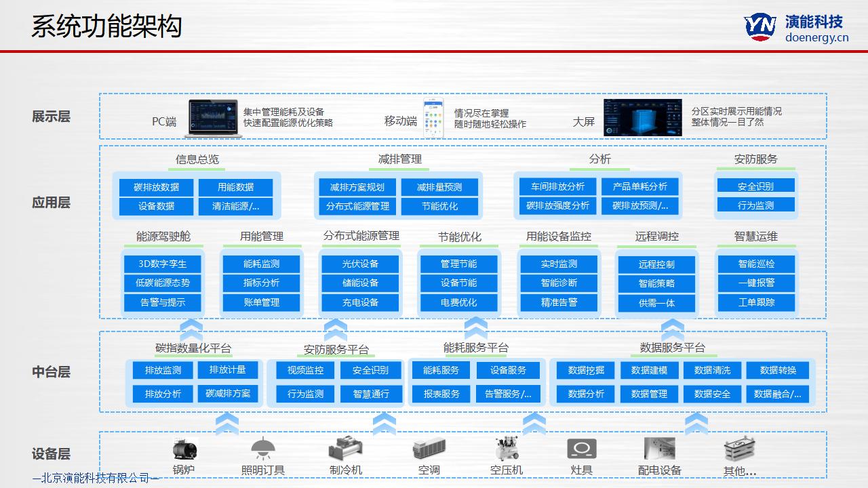Click the 其他 equipment icon
This screenshot has width=868, height=488.
(x=739, y=449)
